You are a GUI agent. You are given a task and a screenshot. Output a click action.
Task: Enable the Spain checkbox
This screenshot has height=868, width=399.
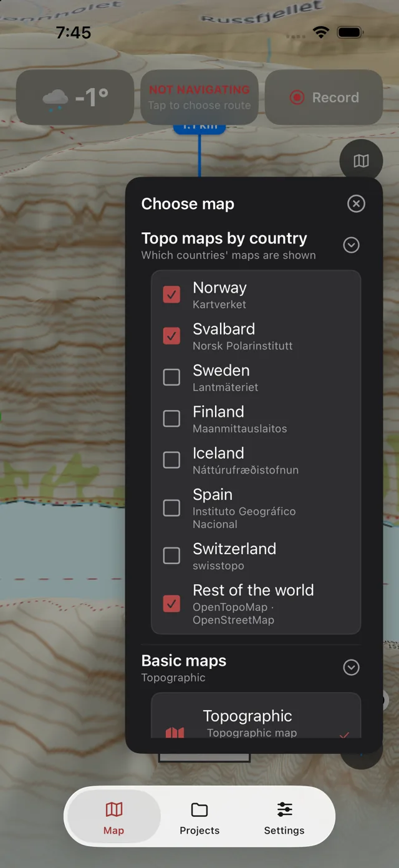click(x=171, y=508)
